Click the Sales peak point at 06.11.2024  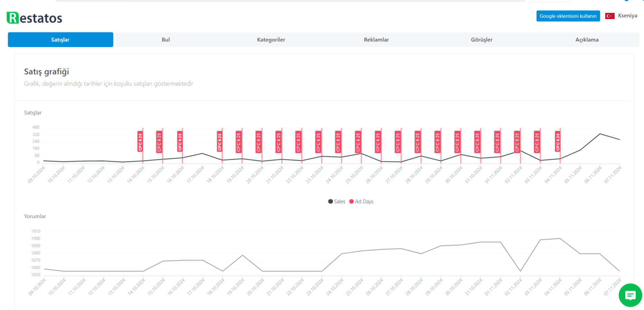tap(600, 134)
